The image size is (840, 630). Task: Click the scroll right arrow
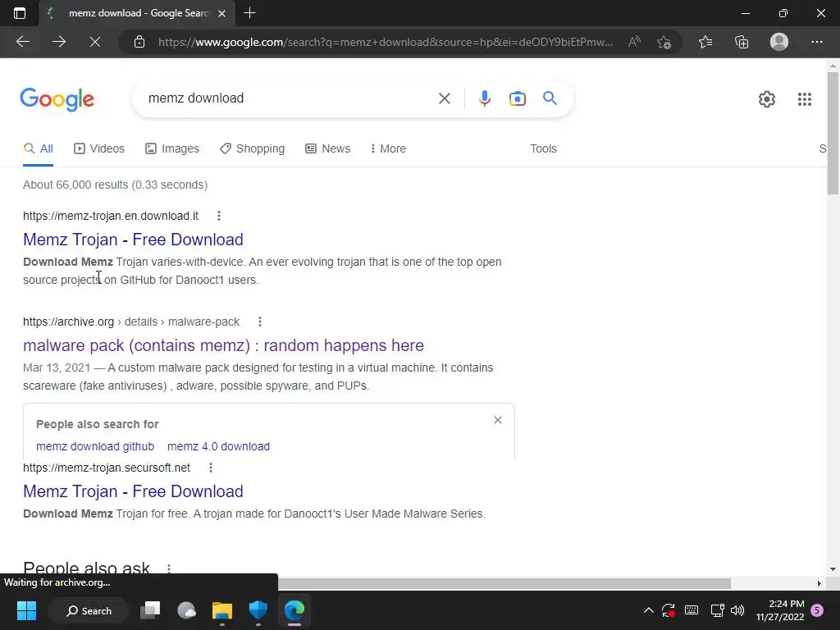pyautogui.click(x=819, y=583)
